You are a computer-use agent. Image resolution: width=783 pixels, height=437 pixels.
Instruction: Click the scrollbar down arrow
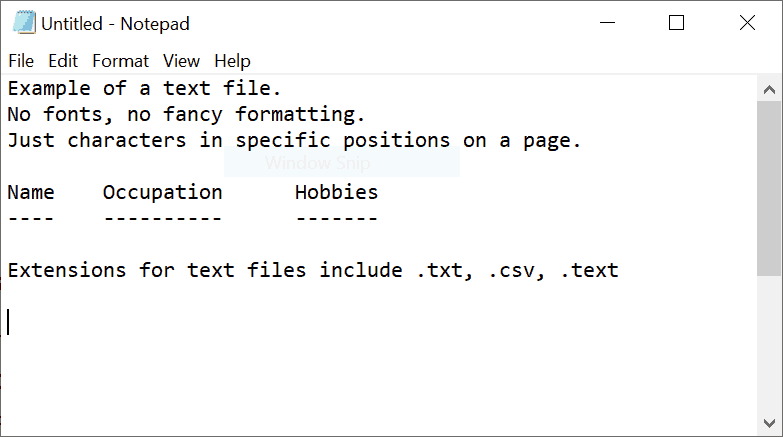(x=769, y=423)
